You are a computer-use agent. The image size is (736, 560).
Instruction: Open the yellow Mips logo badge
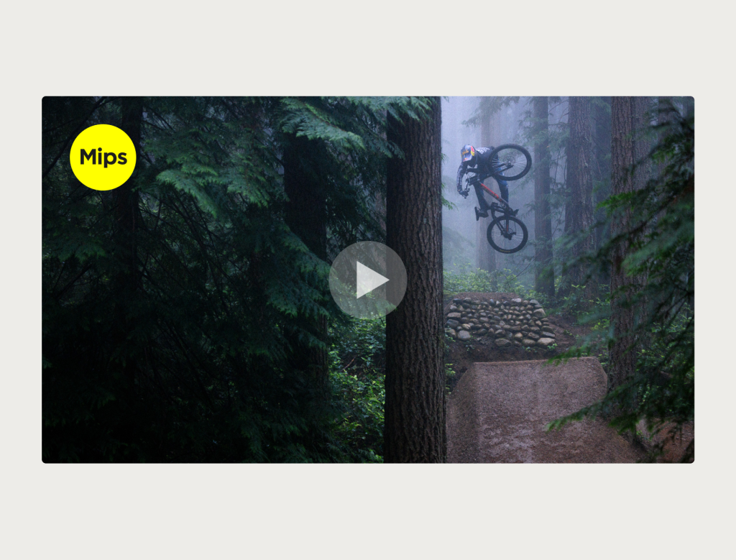pyautogui.click(x=103, y=157)
